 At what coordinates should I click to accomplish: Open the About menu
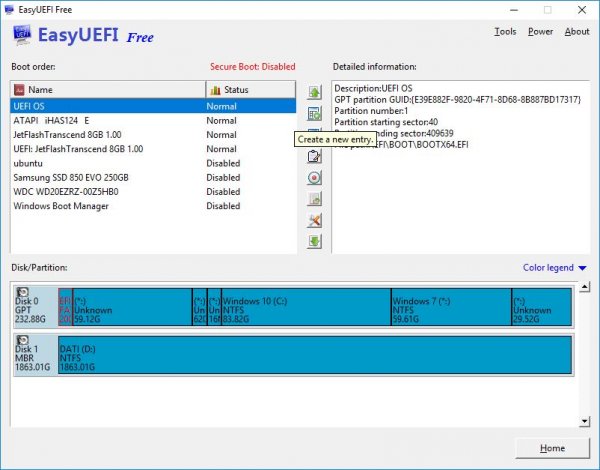point(577,31)
